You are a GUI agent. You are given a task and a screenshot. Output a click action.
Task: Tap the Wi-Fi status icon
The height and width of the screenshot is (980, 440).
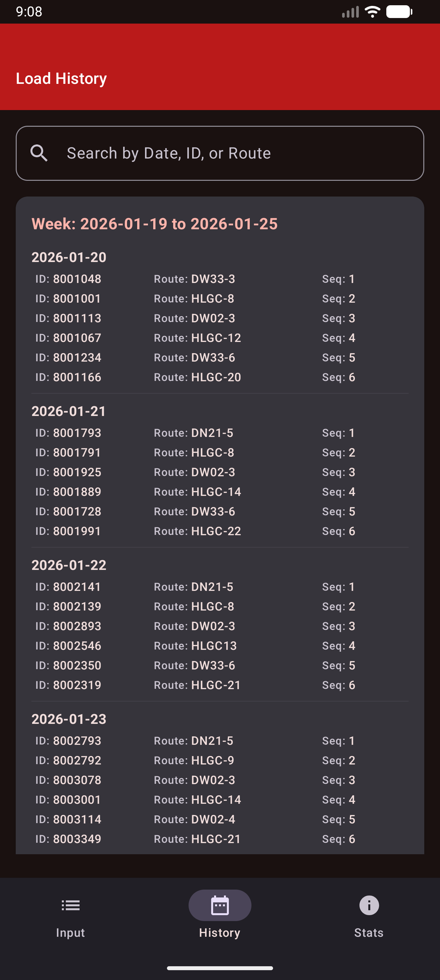[372, 11]
